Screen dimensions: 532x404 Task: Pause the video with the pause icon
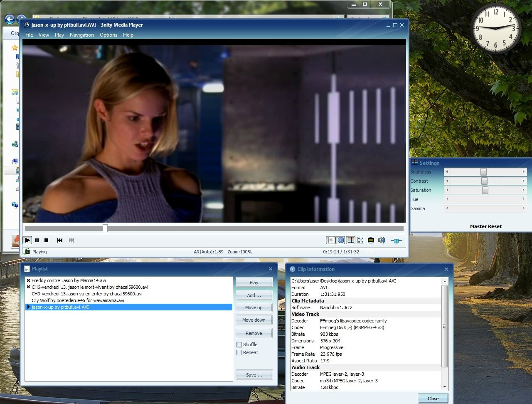click(x=37, y=240)
